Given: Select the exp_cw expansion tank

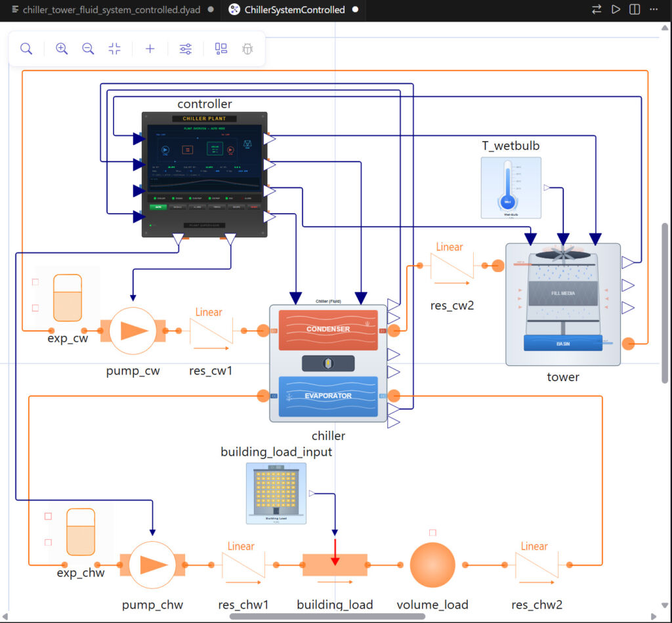Looking at the screenshot, I should coord(68,298).
